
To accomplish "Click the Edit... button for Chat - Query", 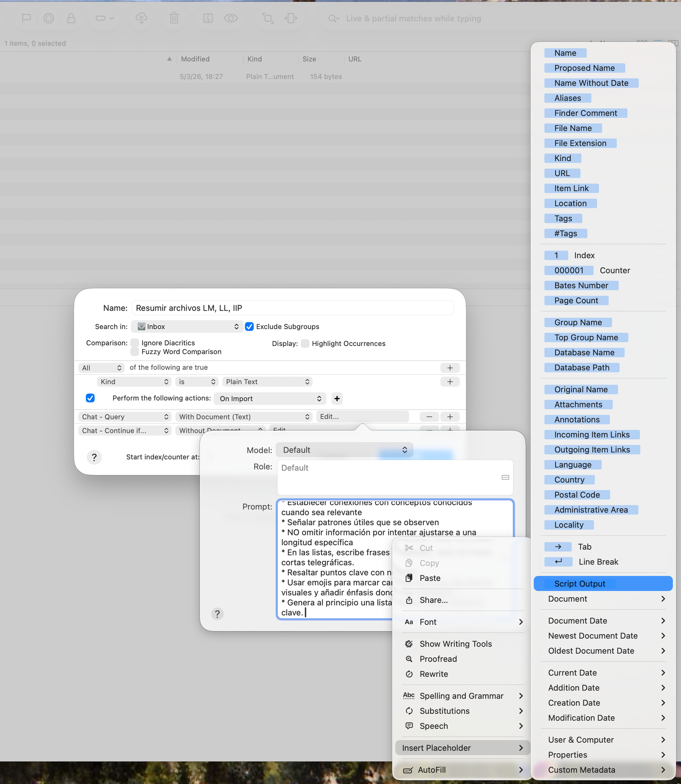I will [362, 416].
